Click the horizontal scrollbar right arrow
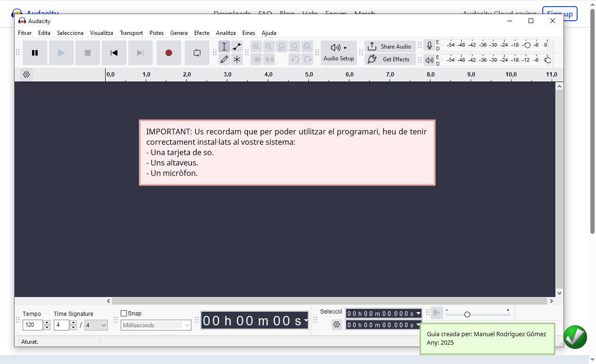The height and width of the screenshot is (364, 596). tap(552, 301)
